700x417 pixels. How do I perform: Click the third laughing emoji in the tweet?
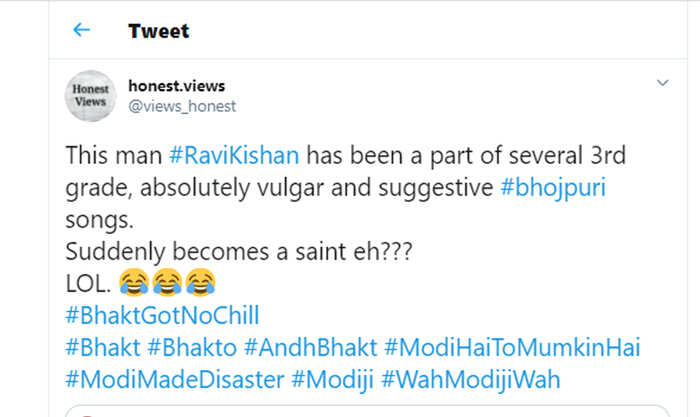tap(200, 282)
